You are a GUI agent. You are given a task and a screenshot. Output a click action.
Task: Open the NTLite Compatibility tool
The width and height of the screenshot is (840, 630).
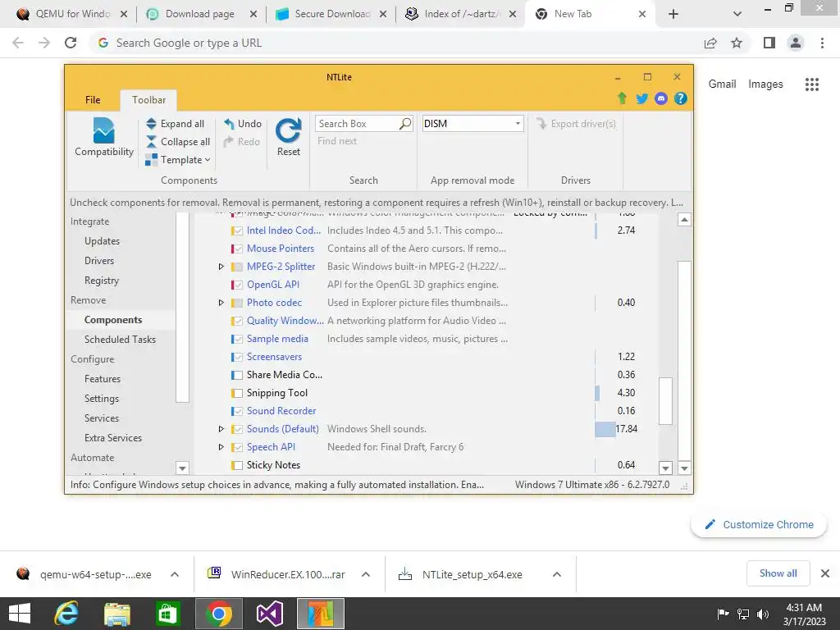pos(104,137)
